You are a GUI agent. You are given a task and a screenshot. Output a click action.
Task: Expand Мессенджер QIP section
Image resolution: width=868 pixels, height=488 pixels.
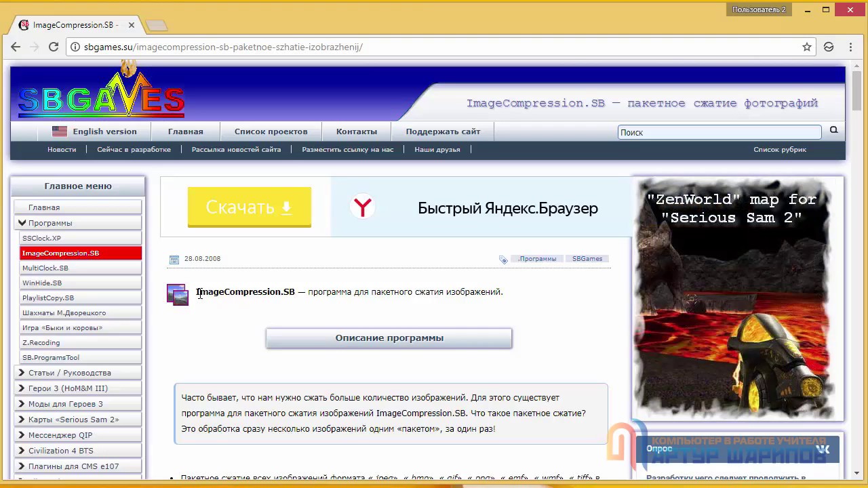click(77, 435)
